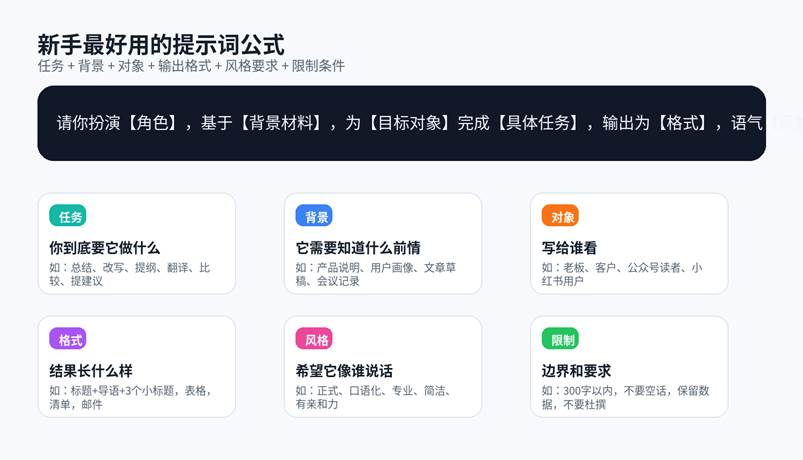Click the teal 任务 badge
The image size is (803, 460).
click(68, 216)
